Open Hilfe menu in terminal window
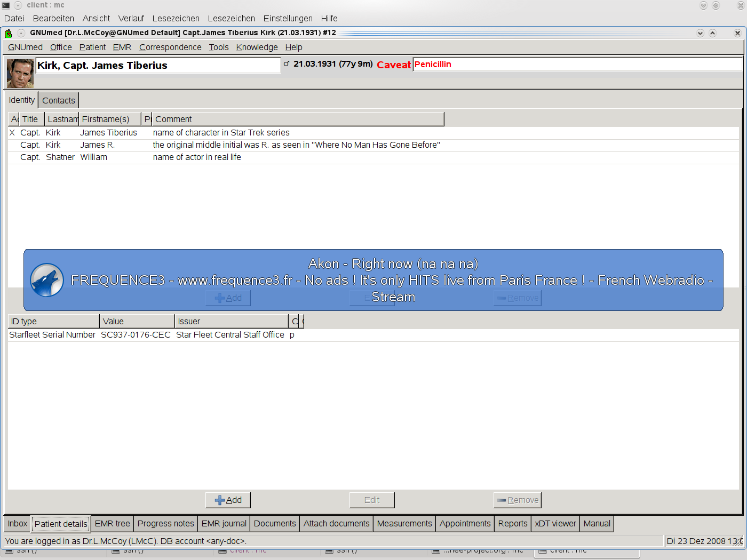This screenshot has width=747, height=560. coord(329,18)
